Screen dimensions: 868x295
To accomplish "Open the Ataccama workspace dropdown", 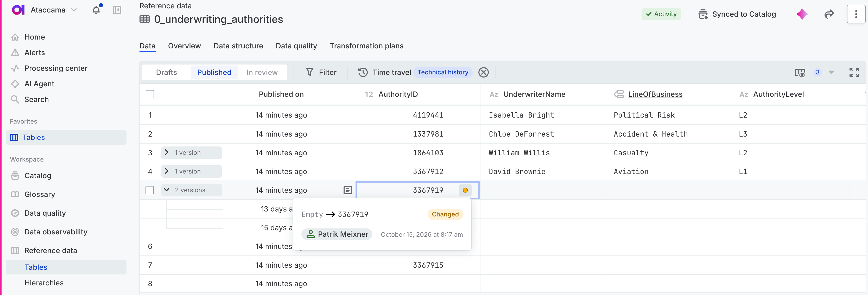I will coord(54,10).
